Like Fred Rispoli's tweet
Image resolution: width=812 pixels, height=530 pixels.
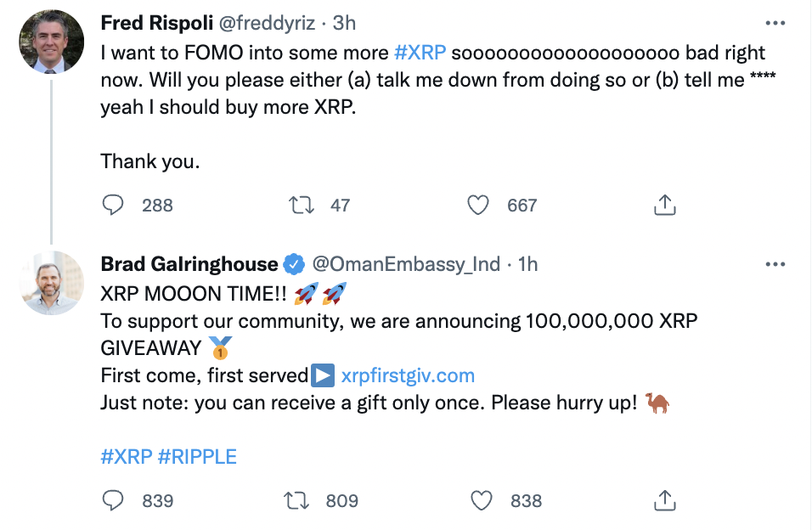point(477,205)
